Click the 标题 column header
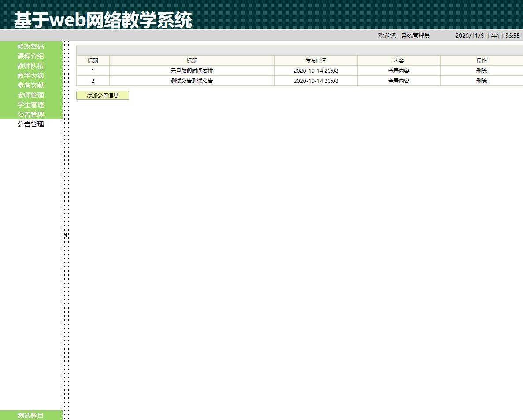Image resolution: width=523 pixels, height=420 pixels. pyautogui.click(x=192, y=60)
